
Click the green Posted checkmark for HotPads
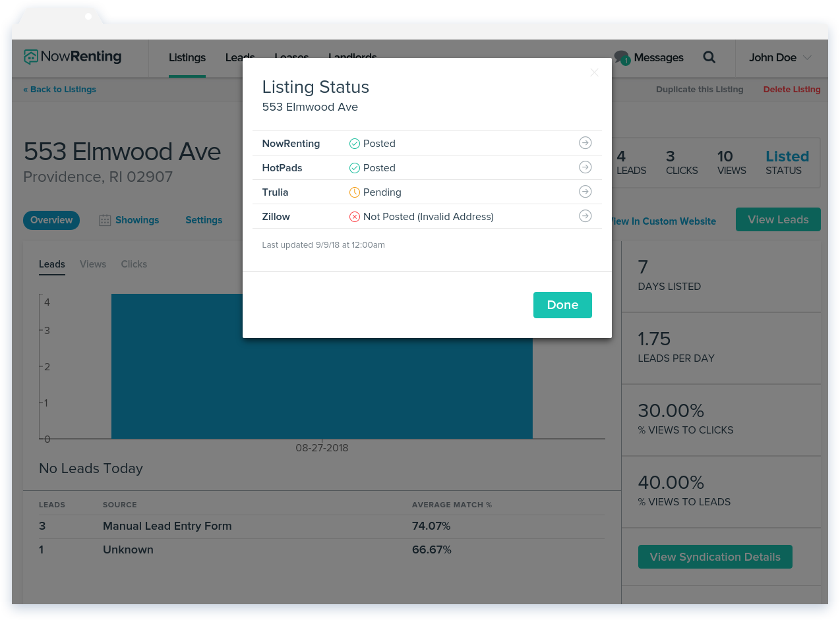coord(355,168)
